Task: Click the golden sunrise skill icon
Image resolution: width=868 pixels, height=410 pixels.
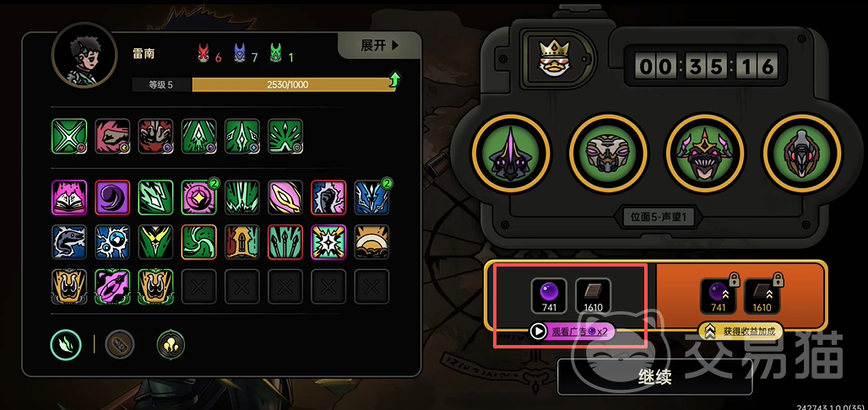Action: [x=372, y=242]
